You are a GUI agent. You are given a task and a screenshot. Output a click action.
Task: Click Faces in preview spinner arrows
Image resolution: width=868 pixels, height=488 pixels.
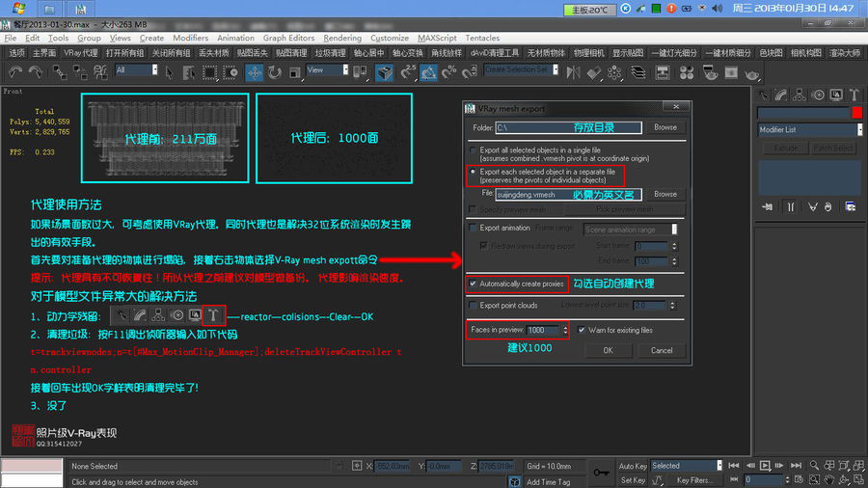point(565,330)
